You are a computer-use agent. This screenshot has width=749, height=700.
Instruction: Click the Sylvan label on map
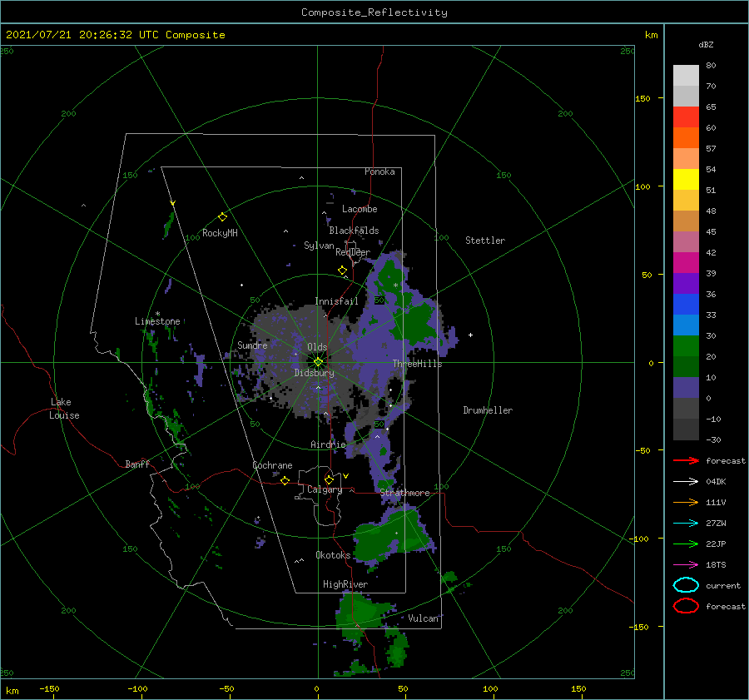[x=319, y=246]
